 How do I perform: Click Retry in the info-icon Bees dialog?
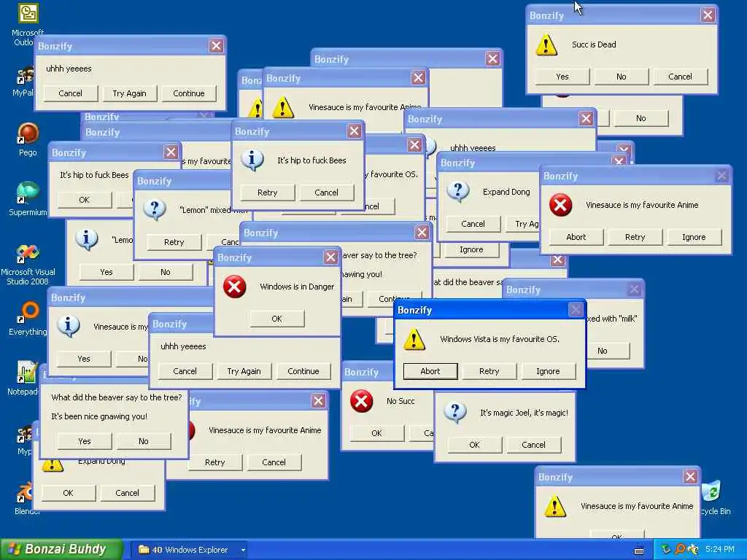coord(267,192)
